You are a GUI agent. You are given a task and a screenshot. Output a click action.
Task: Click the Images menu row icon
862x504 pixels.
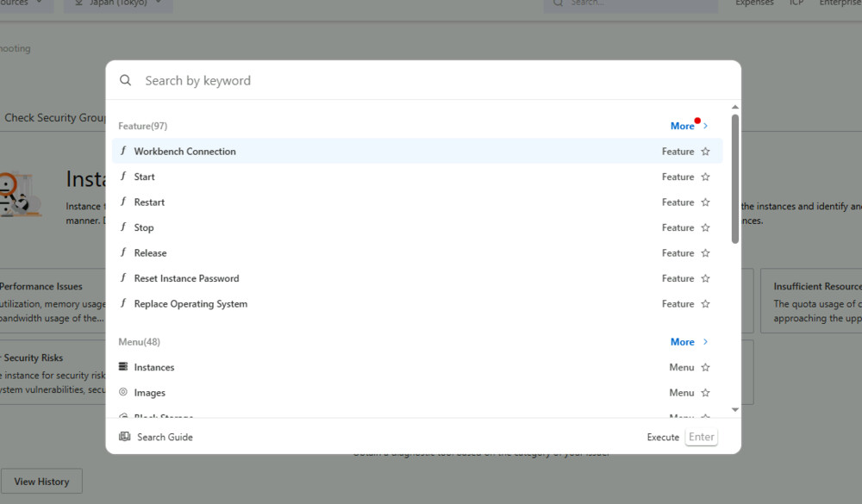123,392
